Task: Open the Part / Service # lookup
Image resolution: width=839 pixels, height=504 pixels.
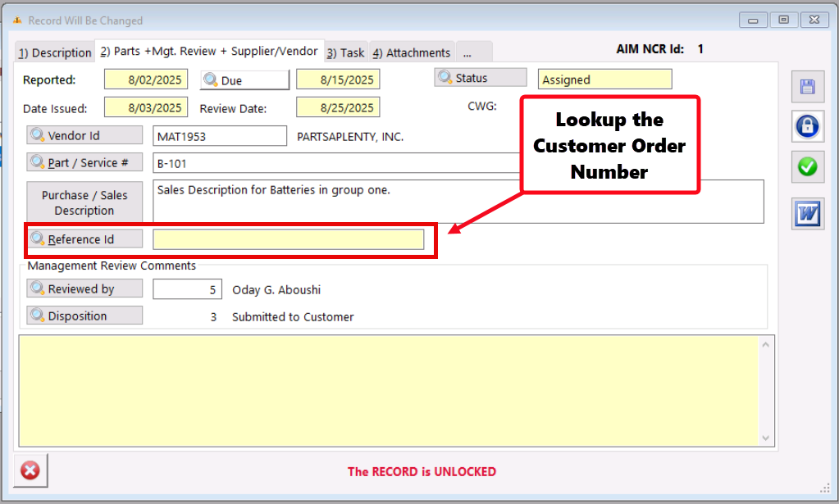Action: point(84,162)
